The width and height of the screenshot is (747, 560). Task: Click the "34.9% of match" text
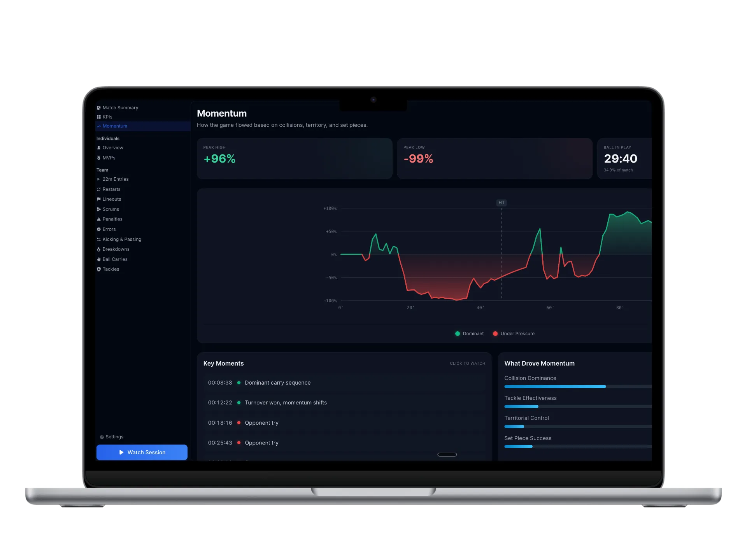tap(618, 170)
